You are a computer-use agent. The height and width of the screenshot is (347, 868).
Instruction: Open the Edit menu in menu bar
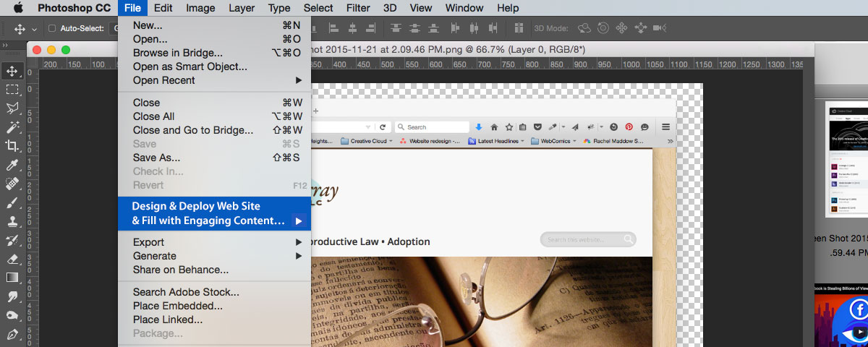[x=163, y=8]
